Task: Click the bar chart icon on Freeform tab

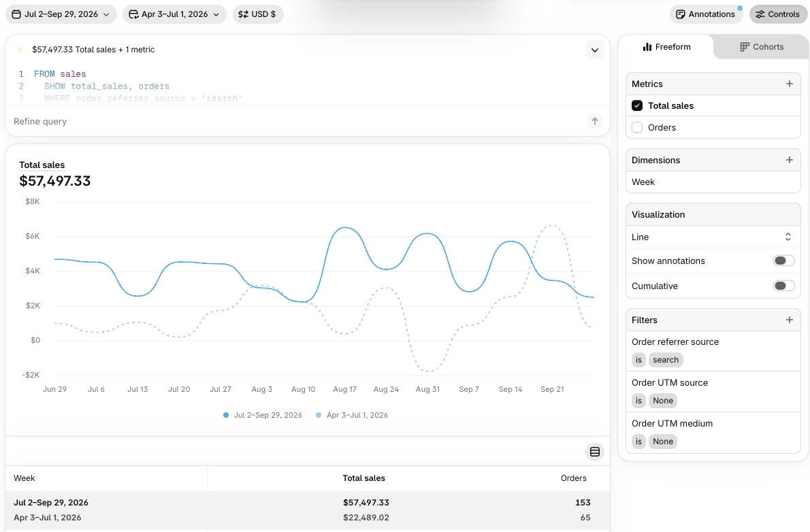Action: pos(647,47)
